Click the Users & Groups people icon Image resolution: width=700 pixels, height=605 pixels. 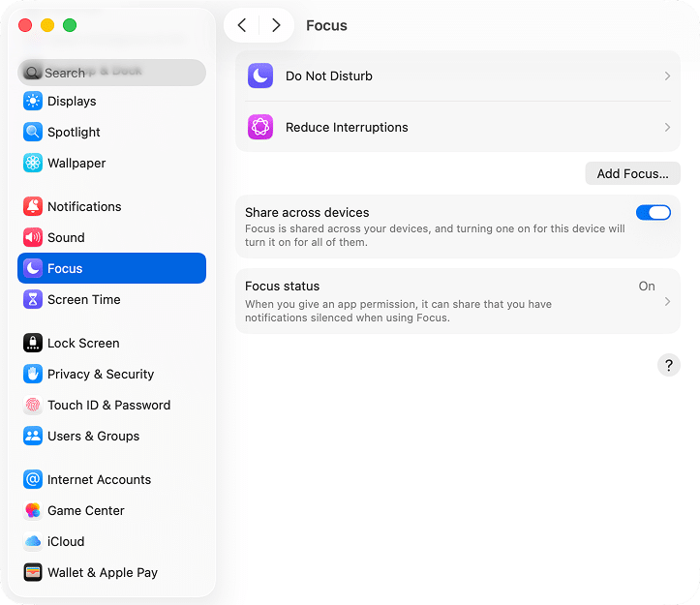[33, 436]
